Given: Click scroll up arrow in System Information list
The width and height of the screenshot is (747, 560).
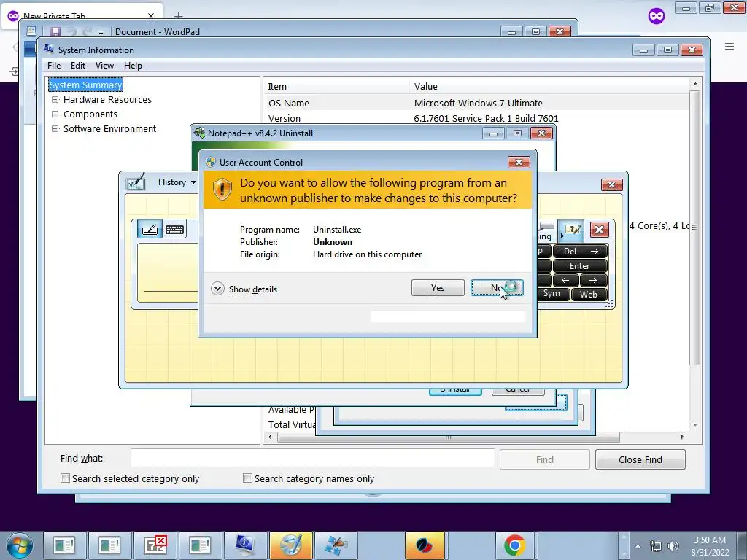Looking at the screenshot, I should (x=695, y=84).
